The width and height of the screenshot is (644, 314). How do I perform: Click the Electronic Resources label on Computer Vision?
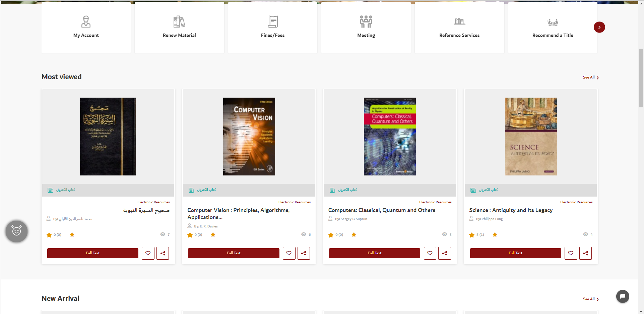click(294, 202)
